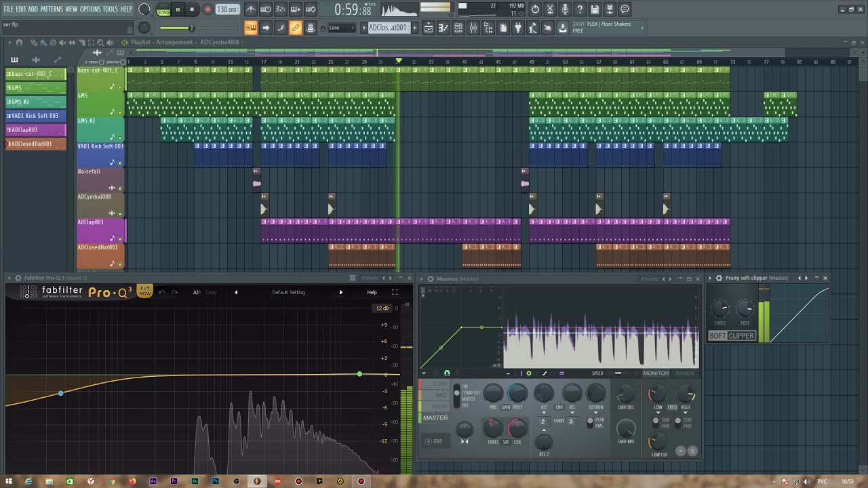Toggle Maximus SOLO button
The width and height of the screenshot is (868, 488).
click(434, 441)
